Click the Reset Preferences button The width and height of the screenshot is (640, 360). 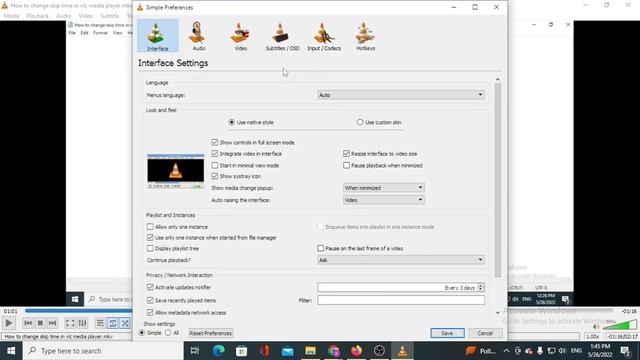pos(211,333)
